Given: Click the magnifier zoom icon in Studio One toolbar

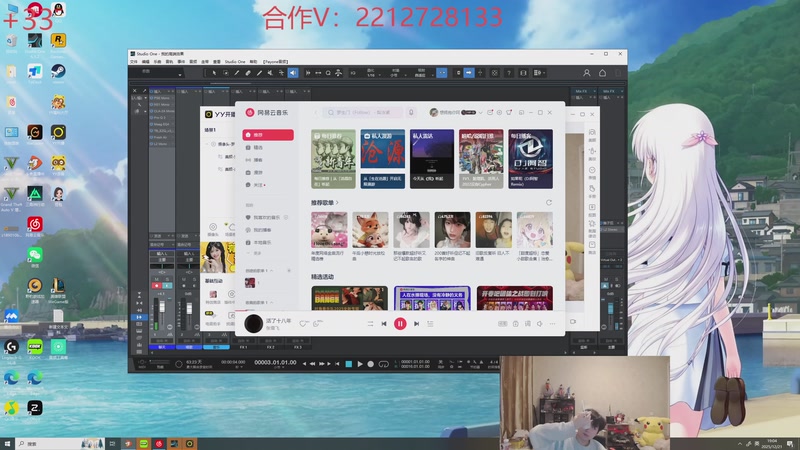Looking at the screenshot, I should coord(328,73).
